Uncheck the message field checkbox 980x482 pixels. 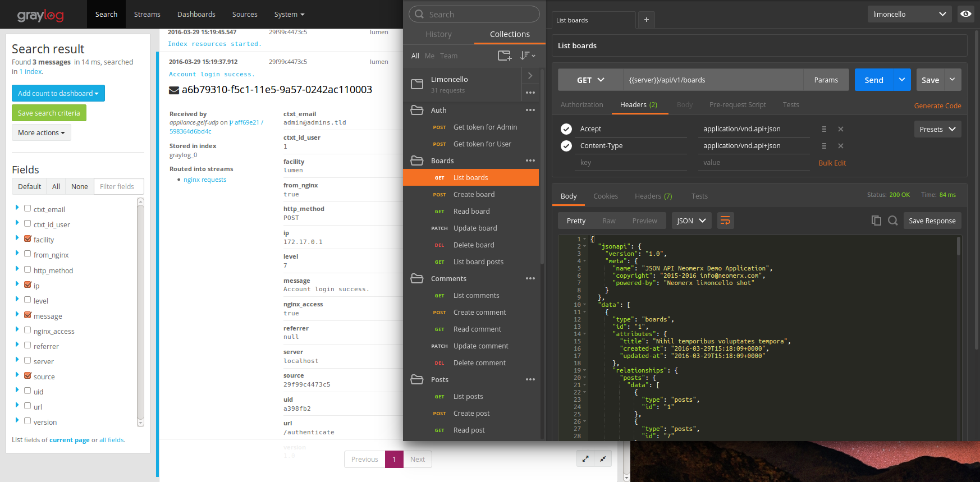(28, 315)
